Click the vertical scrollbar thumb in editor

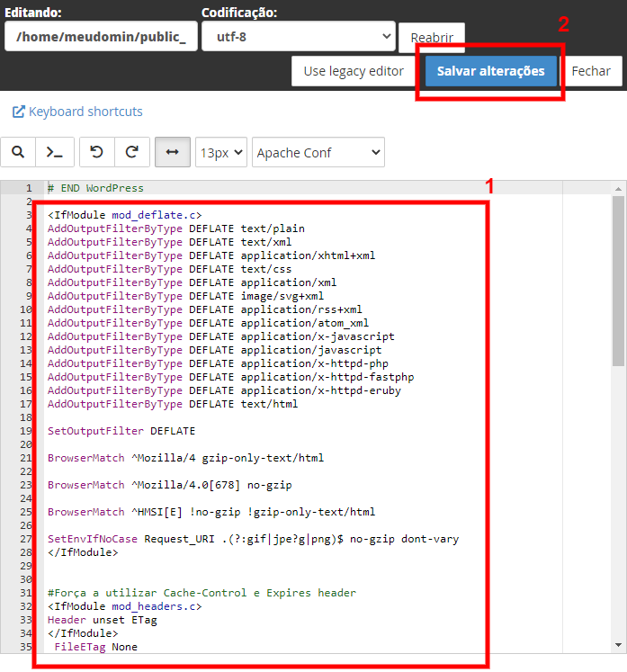pos(618,282)
